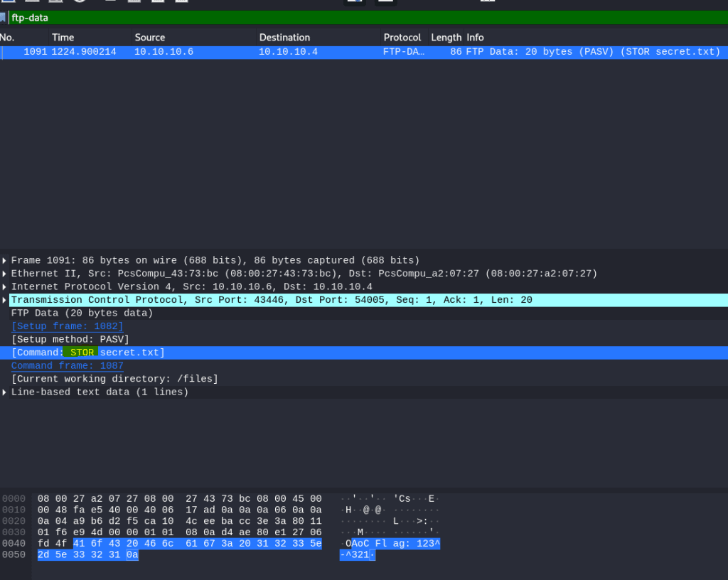Expand the Line-based text data node
The image size is (728, 580).
[4, 392]
